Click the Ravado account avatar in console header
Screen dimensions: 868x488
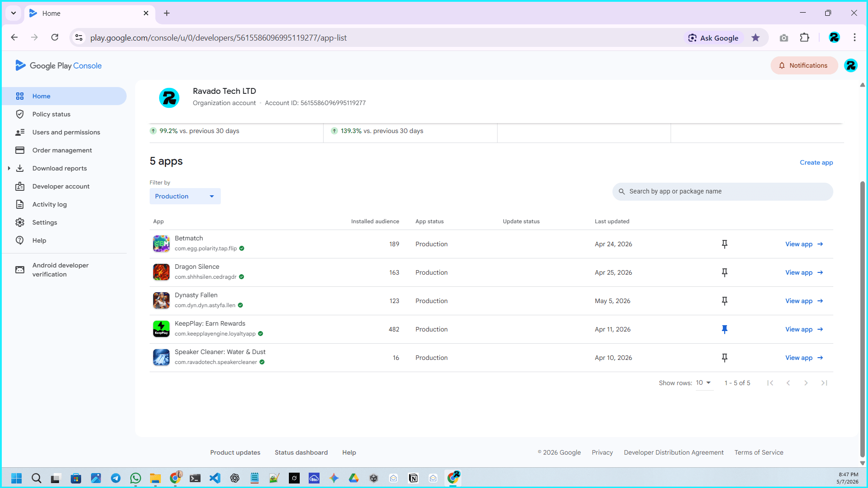(851, 65)
